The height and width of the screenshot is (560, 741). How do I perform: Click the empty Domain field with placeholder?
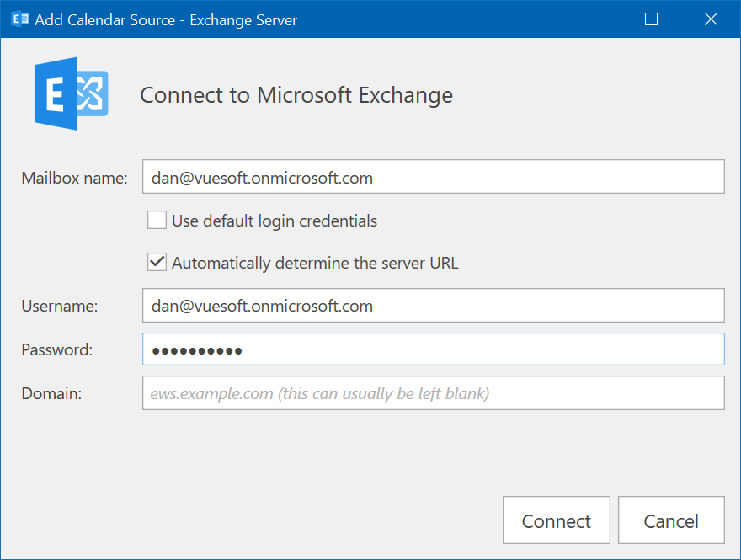[434, 393]
